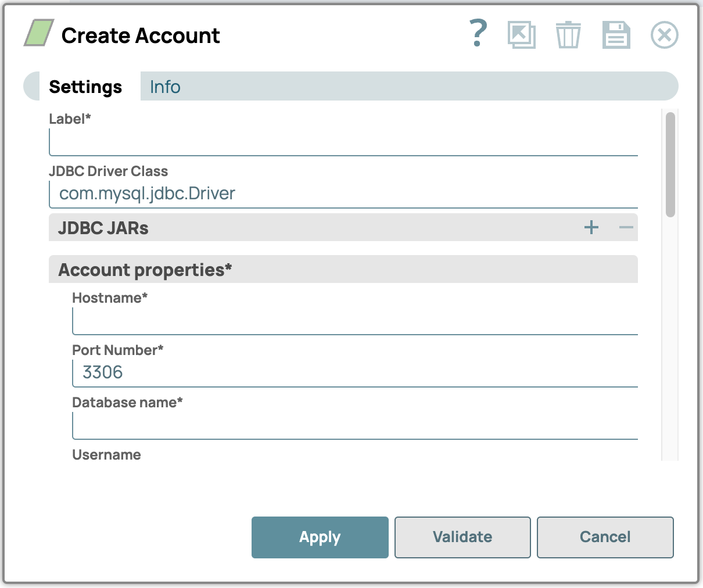This screenshot has width=703, height=588.
Task: Focus the Label input field
Action: pyautogui.click(x=343, y=142)
